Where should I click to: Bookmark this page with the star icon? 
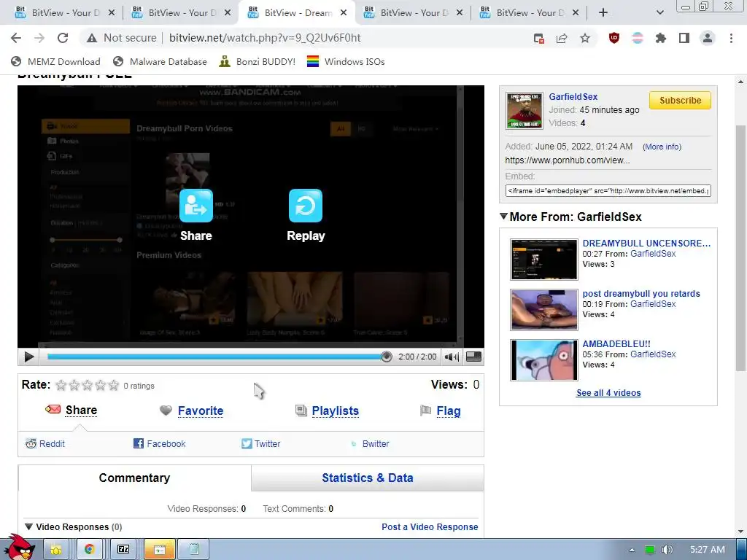click(x=585, y=38)
